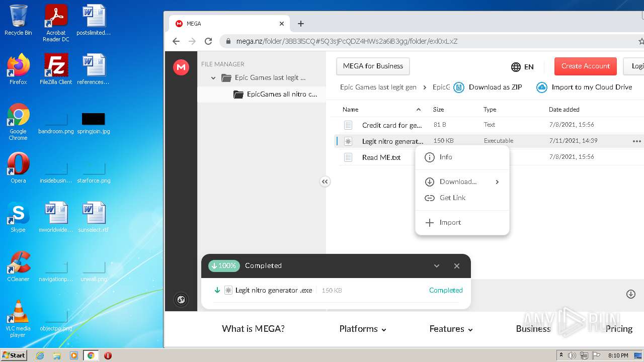The image size is (644, 362).
Task: Collapse Epic Games last legit tree folder
Action: pos(213,78)
